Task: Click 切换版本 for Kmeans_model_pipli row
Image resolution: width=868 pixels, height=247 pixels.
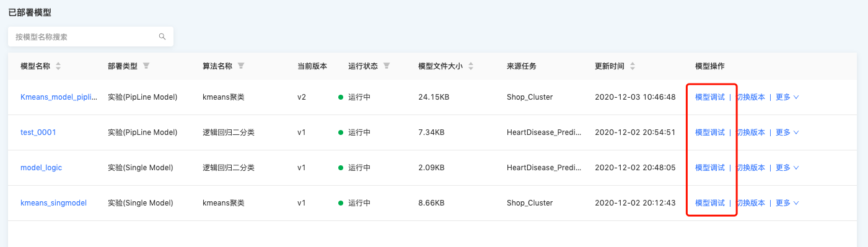Action: 750,97
